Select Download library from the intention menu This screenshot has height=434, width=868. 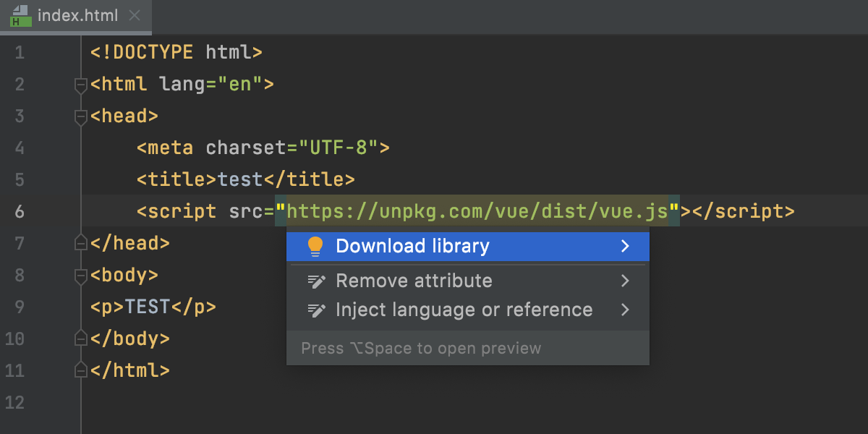[x=412, y=246]
